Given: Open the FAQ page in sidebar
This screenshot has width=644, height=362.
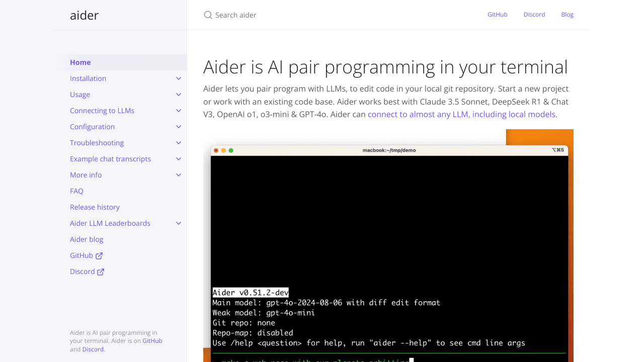Looking at the screenshot, I should (x=76, y=191).
